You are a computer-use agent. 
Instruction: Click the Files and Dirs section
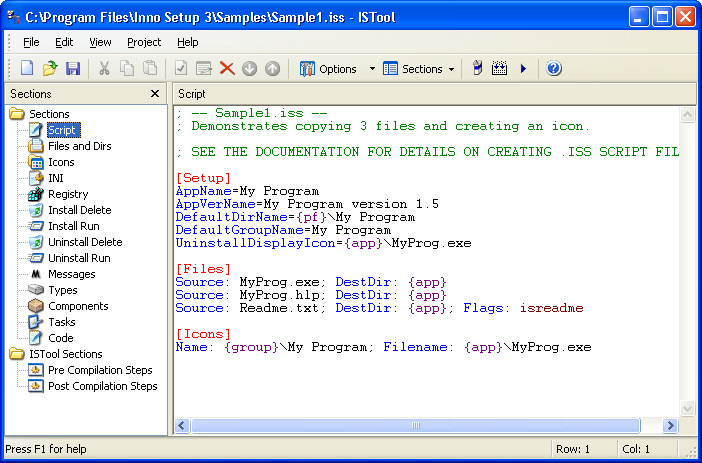tap(79, 146)
